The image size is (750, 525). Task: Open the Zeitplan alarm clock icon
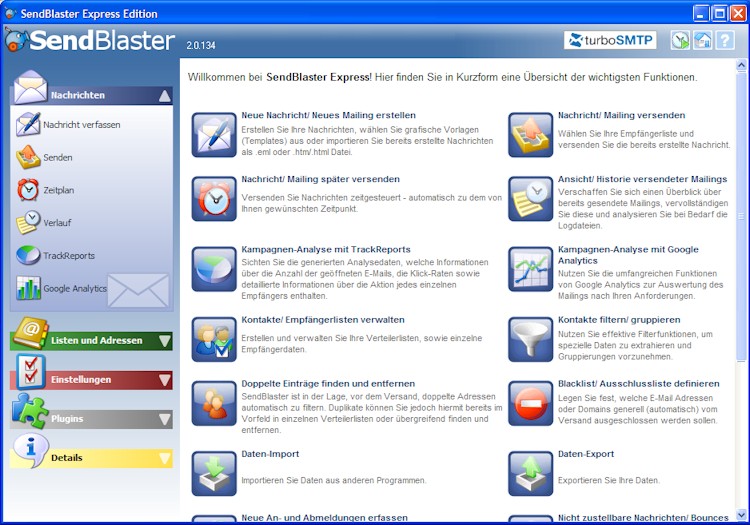pos(28,190)
